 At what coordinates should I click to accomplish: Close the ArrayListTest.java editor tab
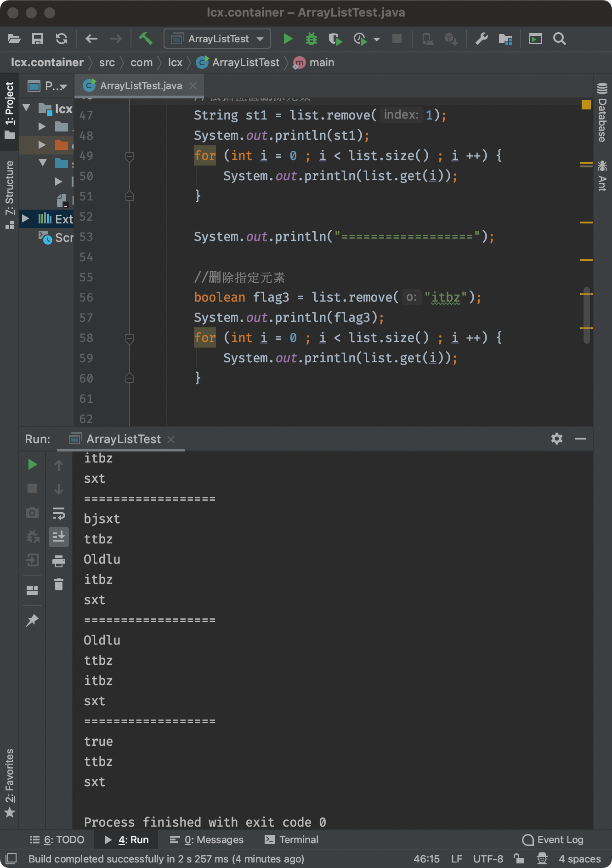(193, 86)
